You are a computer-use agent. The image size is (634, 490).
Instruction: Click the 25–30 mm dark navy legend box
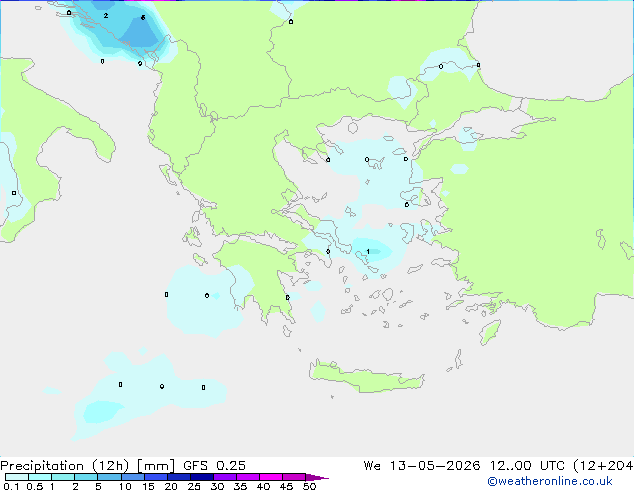(x=201, y=477)
